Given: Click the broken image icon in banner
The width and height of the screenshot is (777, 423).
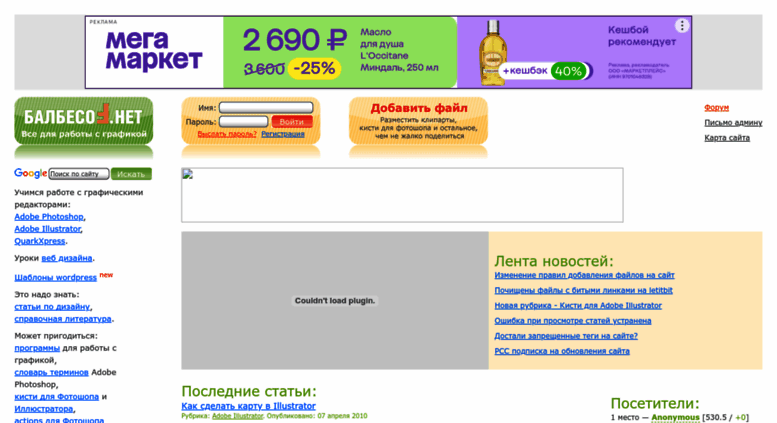Looking at the screenshot, I should click(x=188, y=174).
